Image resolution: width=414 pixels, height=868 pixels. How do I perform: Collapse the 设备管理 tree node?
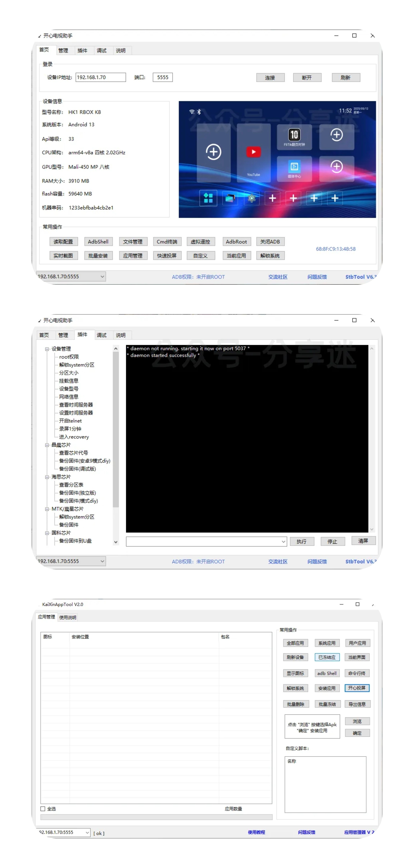(x=47, y=349)
